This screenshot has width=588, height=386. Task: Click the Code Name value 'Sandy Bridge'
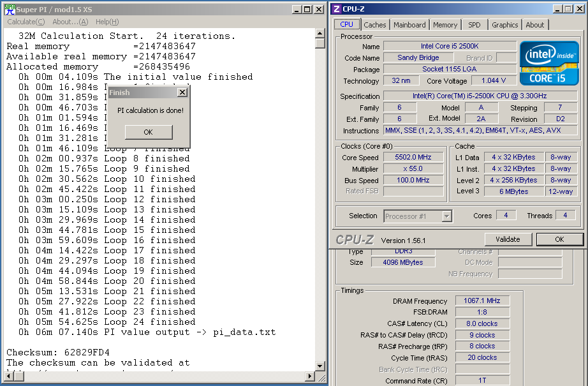coord(418,58)
